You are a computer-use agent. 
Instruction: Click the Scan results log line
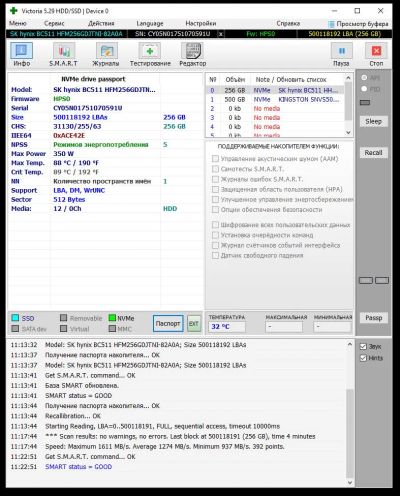[x=180, y=436]
